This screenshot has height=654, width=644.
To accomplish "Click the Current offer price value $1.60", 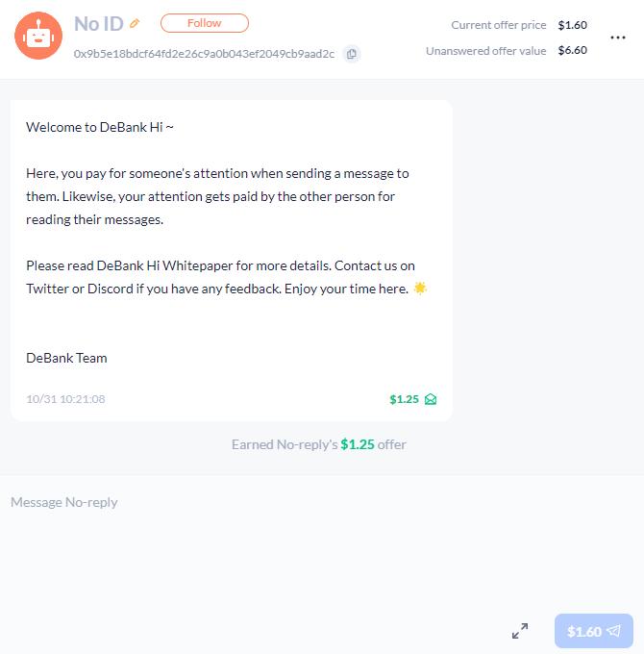I will [572, 25].
